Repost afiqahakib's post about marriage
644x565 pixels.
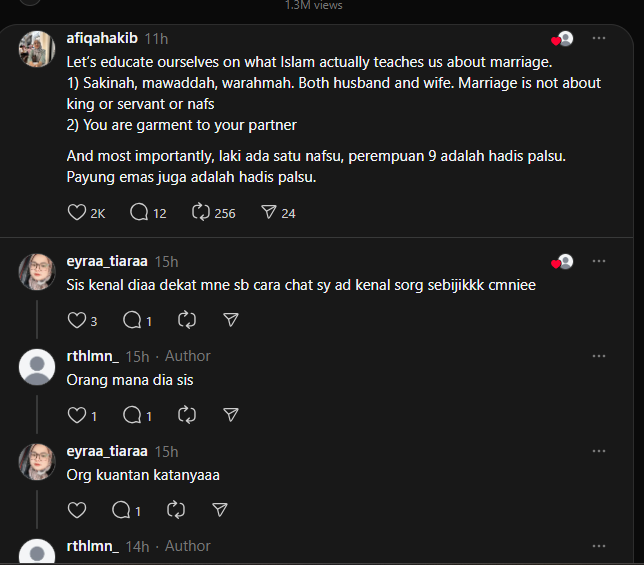200,212
